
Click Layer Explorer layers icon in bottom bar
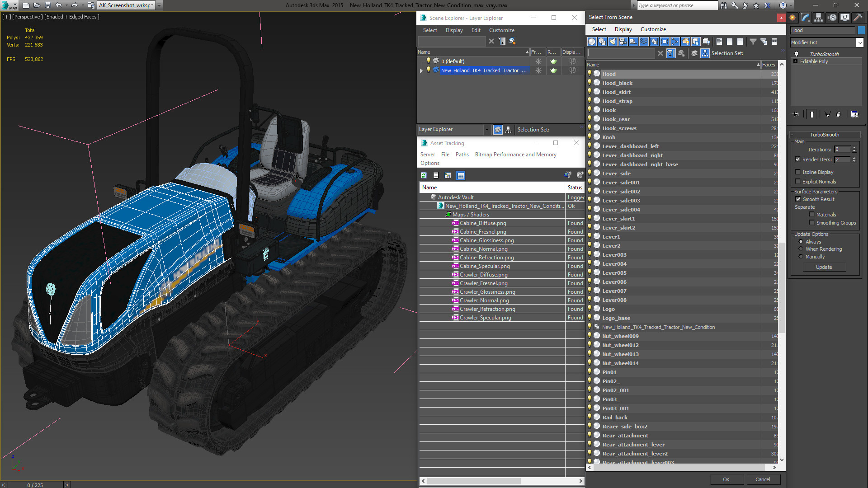click(498, 130)
